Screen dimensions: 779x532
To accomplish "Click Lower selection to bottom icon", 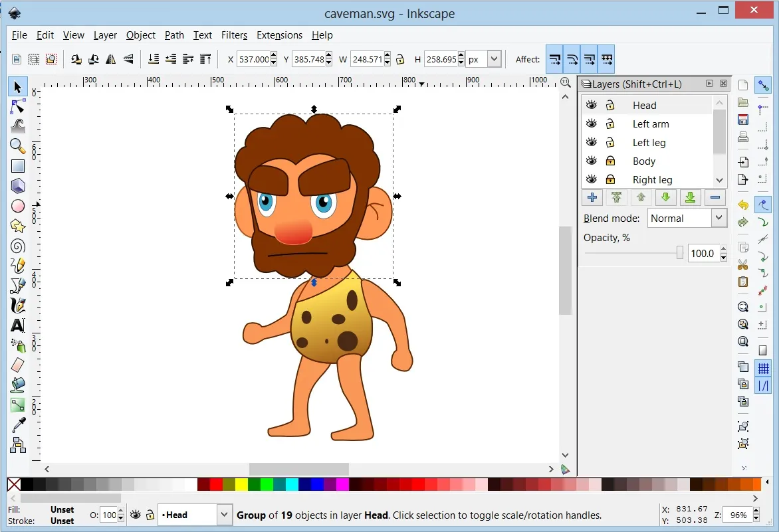I will [154, 60].
